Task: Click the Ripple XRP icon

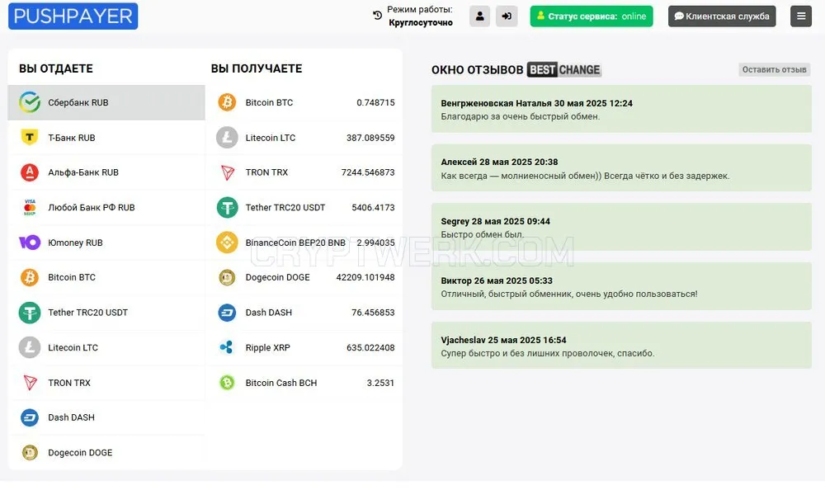Action: point(226,347)
